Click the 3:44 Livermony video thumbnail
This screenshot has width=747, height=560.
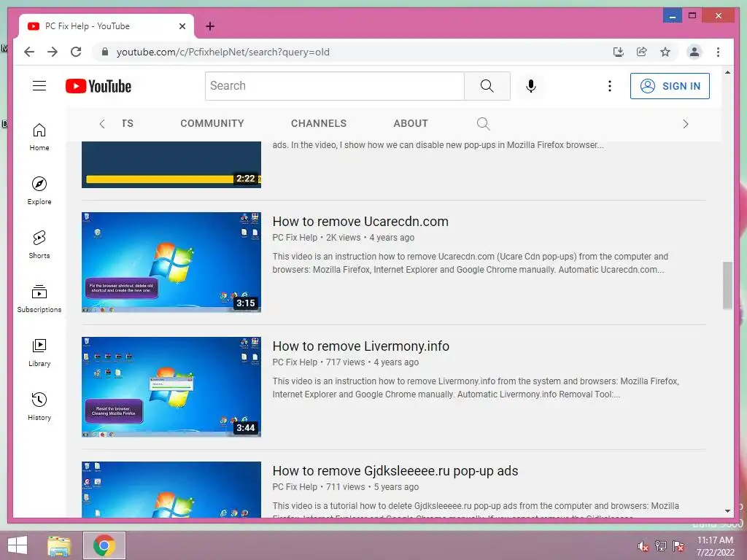(171, 387)
